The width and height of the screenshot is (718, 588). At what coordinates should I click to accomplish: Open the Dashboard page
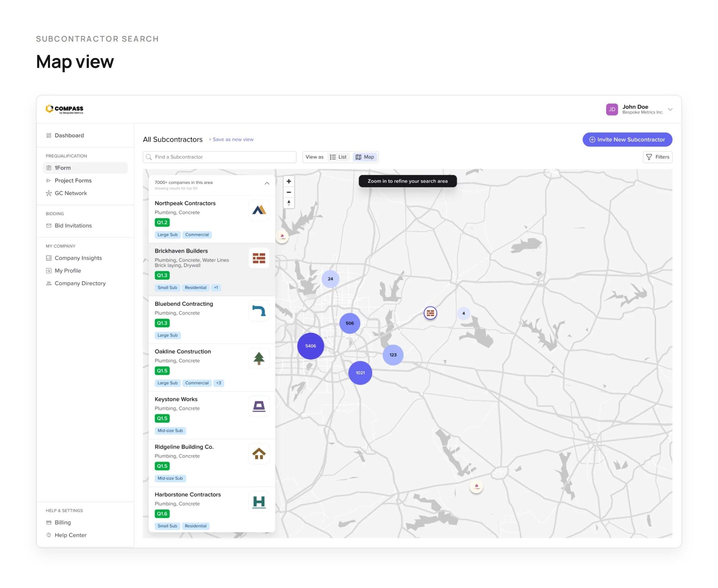click(x=69, y=135)
